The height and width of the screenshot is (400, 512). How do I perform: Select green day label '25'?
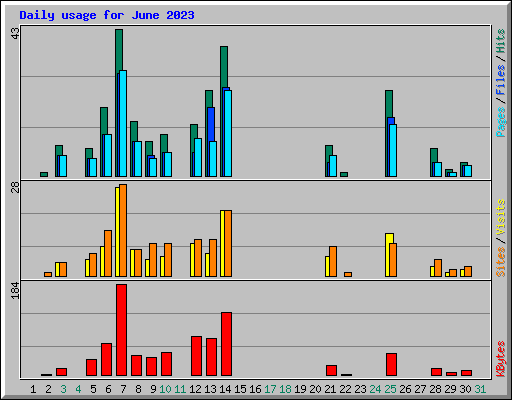pos(390,389)
